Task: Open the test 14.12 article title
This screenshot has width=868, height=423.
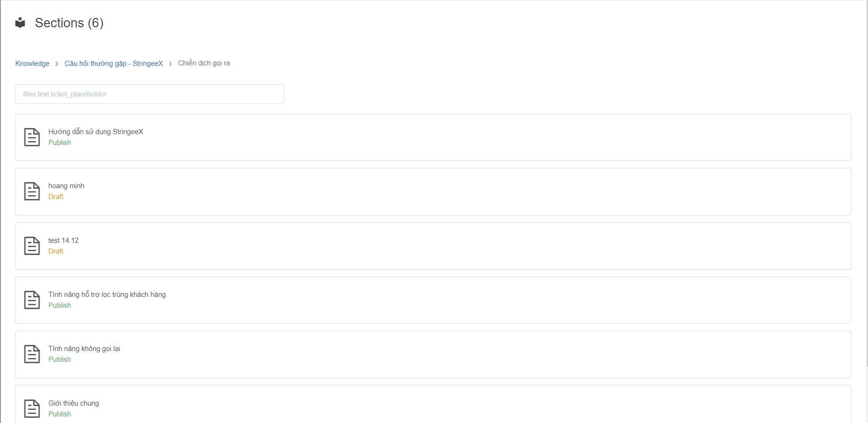Action: point(63,240)
